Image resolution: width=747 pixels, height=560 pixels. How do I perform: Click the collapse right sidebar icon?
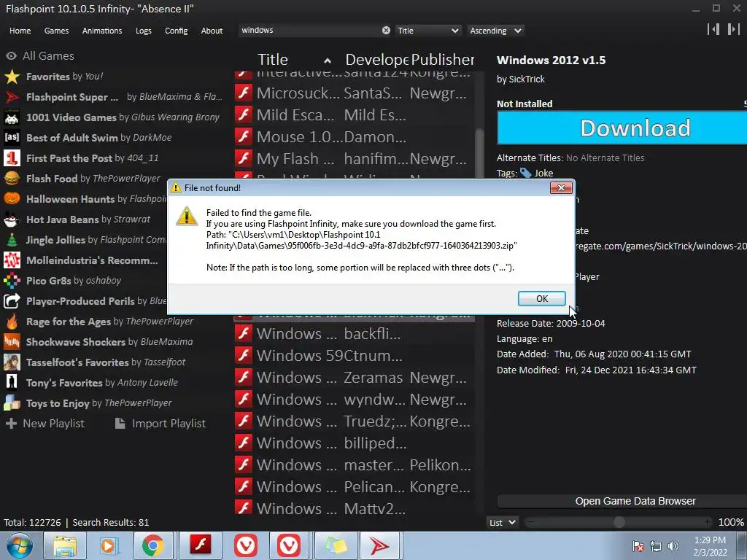[x=734, y=29]
